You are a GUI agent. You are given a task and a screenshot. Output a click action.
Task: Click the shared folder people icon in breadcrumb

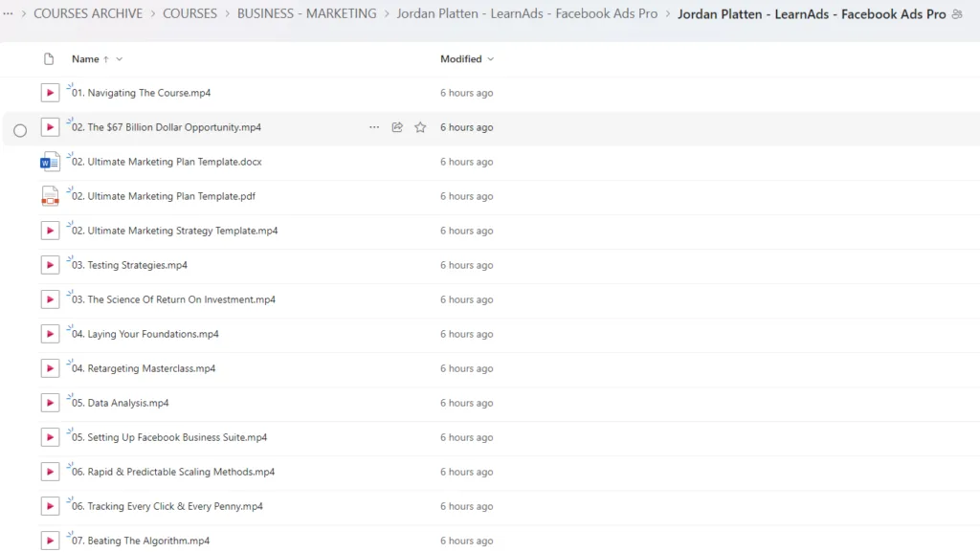[x=958, y=14]
